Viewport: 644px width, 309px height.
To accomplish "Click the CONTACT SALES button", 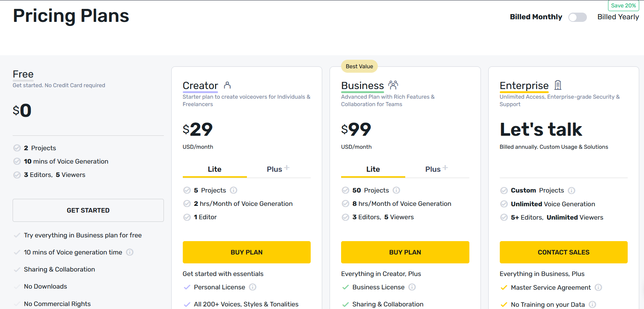I will [564, 252].
